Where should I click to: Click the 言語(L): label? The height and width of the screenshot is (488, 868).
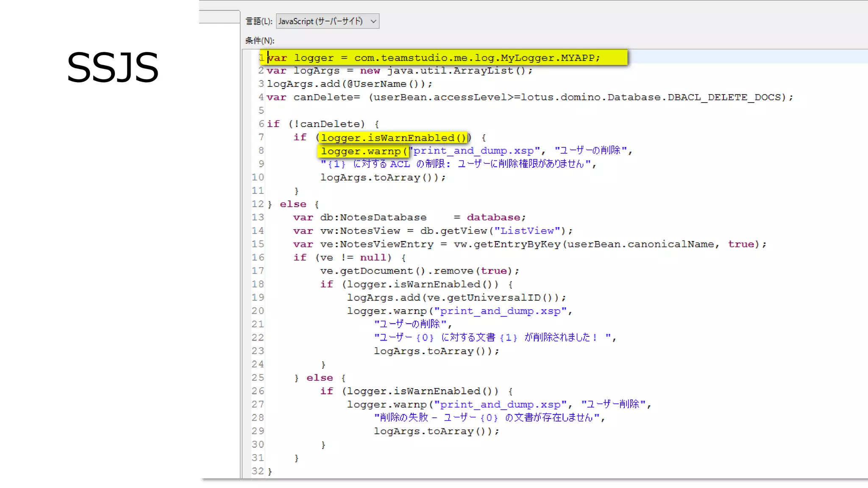(259, 21)
